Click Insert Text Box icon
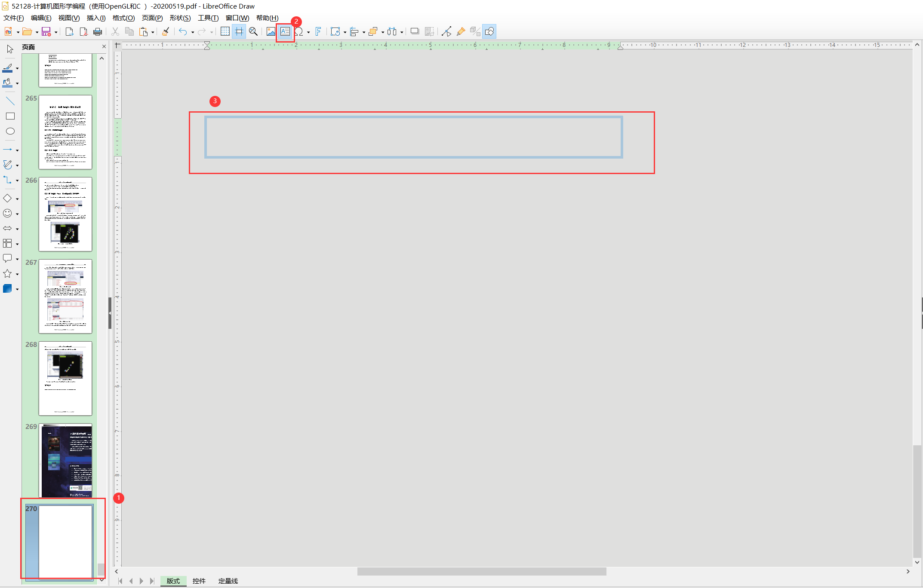Screen dimensions: 923x588 pos(285,31)
